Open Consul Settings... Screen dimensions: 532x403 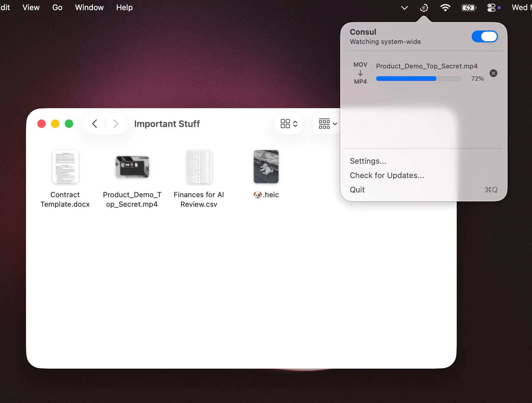pyautogui.click(x=368, y=161)
